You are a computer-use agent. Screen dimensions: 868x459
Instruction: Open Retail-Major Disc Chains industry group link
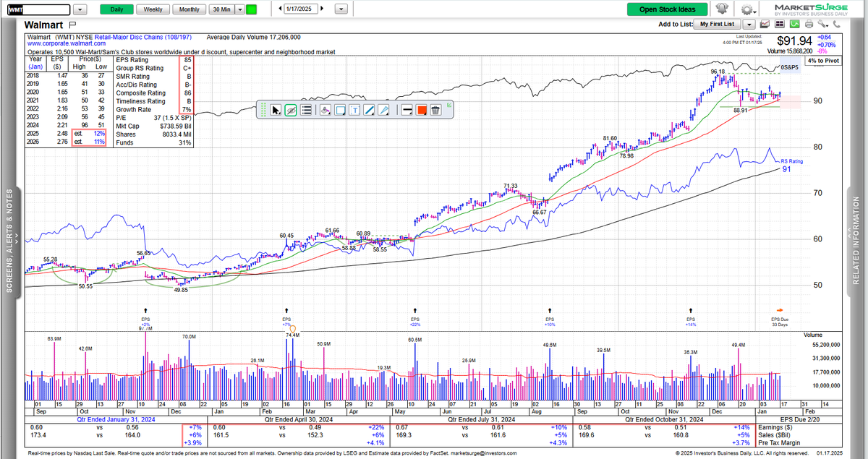pos(142,37)
